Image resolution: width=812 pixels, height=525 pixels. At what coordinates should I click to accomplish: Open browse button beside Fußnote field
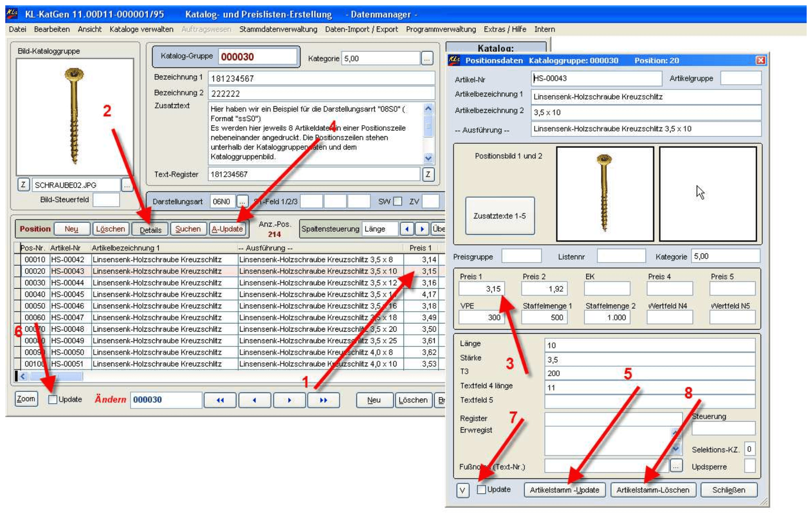[677, 466]
